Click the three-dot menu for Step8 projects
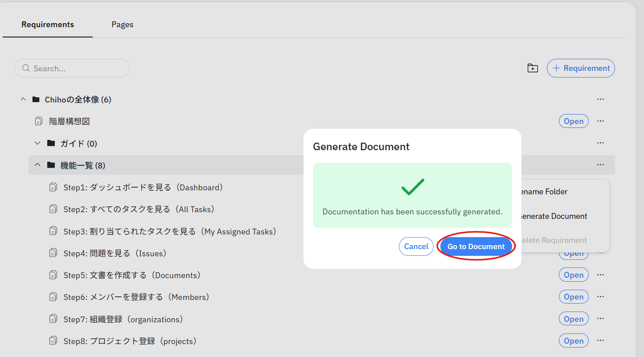 click(x=600, y=341)
